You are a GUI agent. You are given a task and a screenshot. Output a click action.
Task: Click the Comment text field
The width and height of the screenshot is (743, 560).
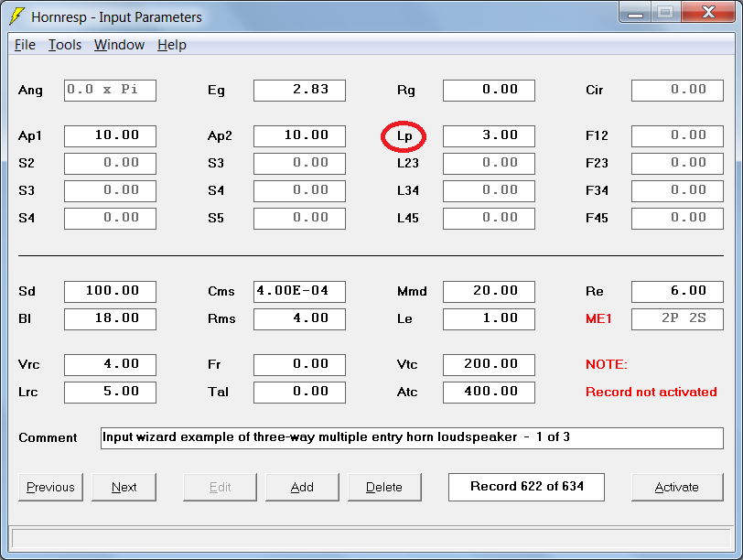tap(412, 437)
